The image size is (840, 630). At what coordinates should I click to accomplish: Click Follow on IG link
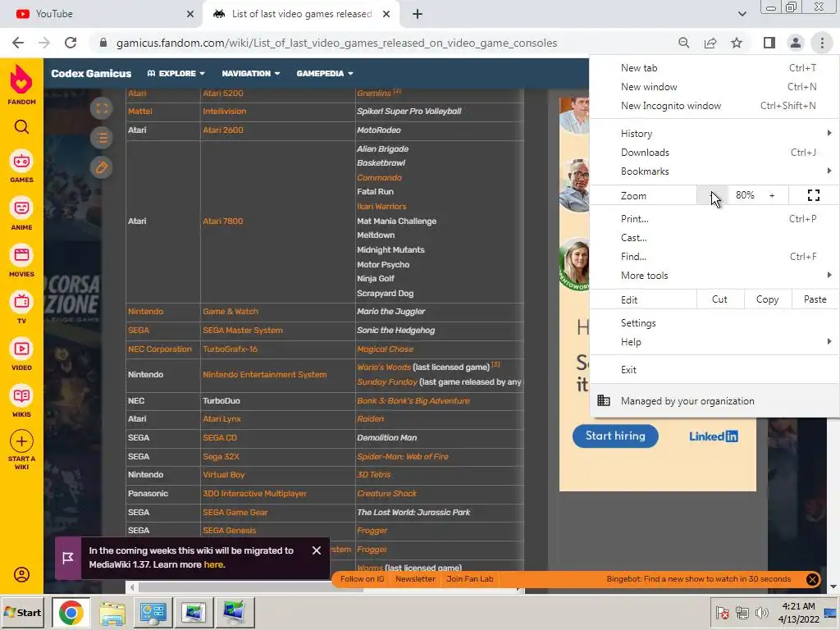pos(362,579)
